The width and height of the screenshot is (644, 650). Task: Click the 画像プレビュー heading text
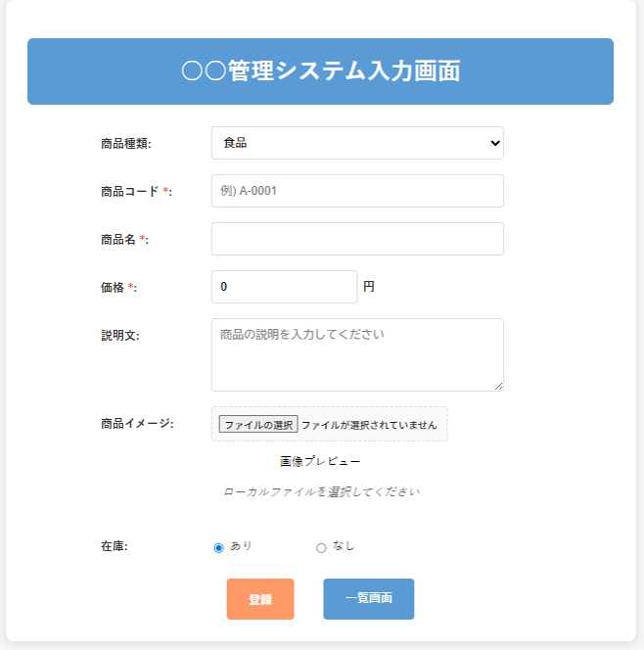tap(320, 461)
